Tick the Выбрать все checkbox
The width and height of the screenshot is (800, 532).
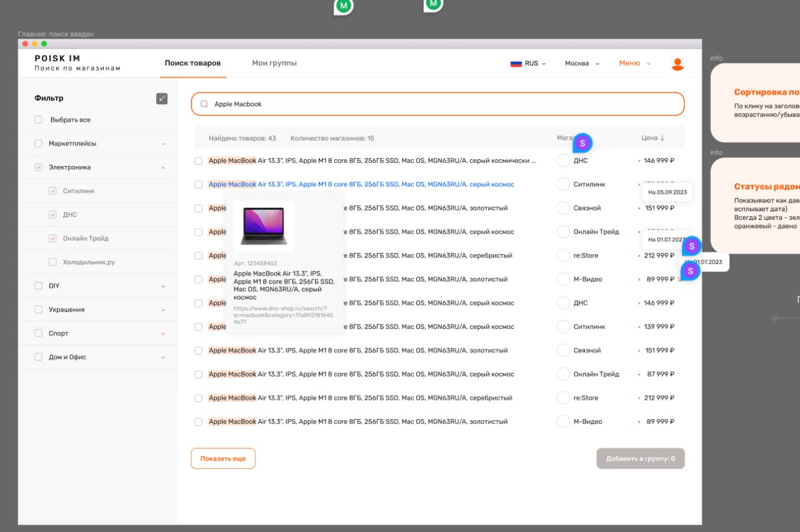pyautogui.click(x=38, y=120)
